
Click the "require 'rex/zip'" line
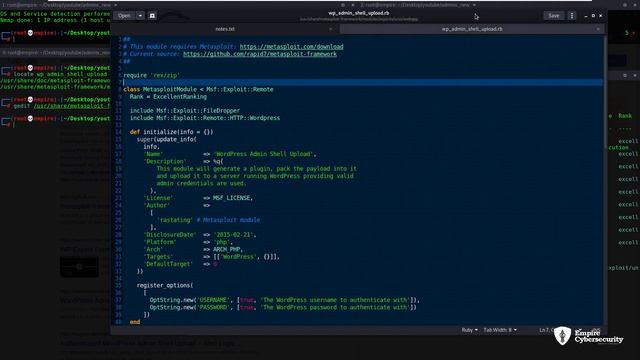tap(151, 76)
